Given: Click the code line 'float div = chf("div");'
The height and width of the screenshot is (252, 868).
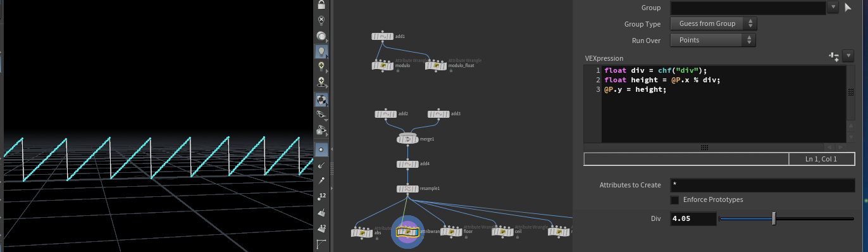Looking at the screenshot, I should (x=655, y=70).
